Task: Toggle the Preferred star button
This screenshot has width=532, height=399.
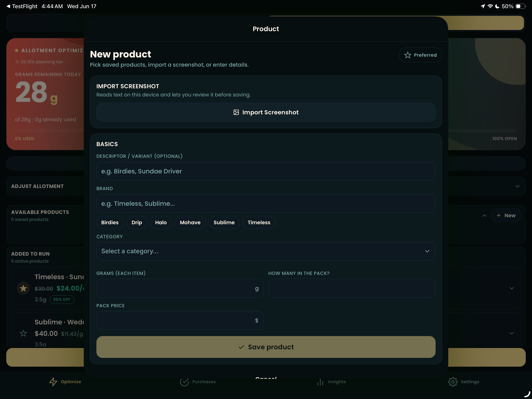Action: point(420,55)
